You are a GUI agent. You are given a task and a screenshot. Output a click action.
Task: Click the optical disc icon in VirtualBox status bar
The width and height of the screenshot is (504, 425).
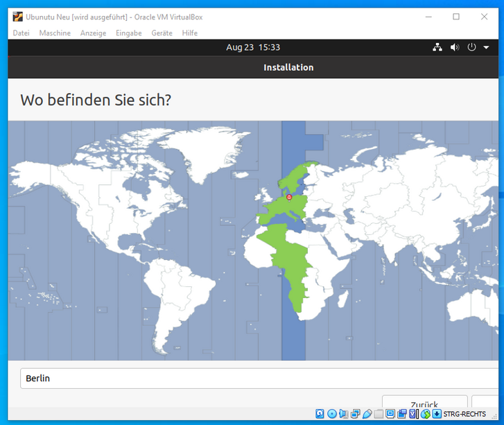tap(331, 414)
